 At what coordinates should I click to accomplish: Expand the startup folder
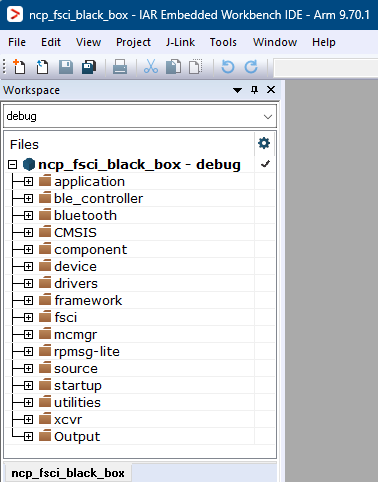pos(28,386)
